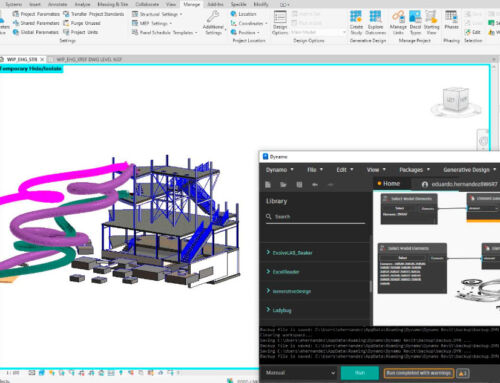This screenshot has height=383, width=500.
Task: Close the WIP_EHG_STR view tab
Action: (x=42, y=59)
